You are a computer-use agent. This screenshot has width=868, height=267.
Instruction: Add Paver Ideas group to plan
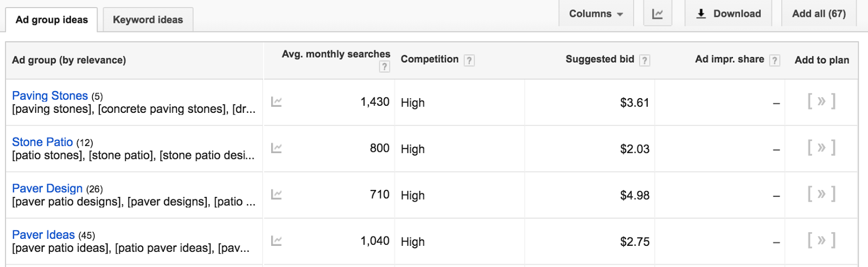tap(821, 240)
